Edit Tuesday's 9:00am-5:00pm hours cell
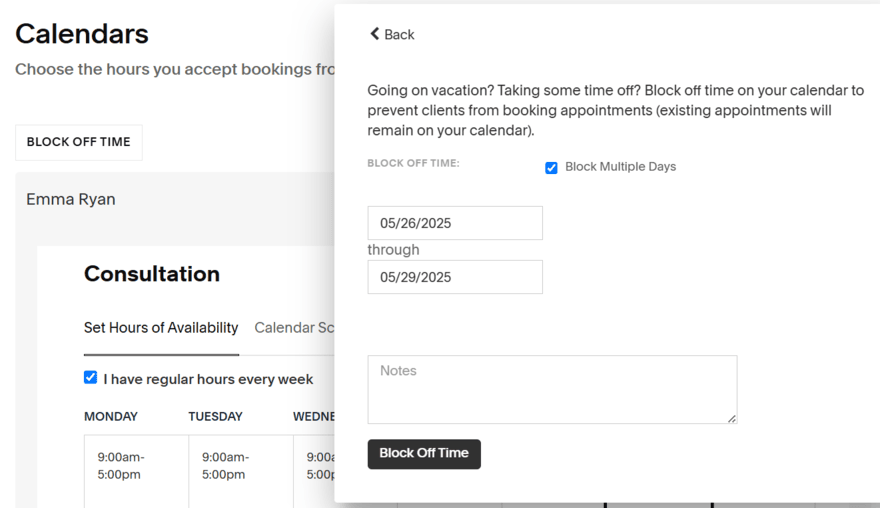The image size is (880, 508). pos(225,466)
